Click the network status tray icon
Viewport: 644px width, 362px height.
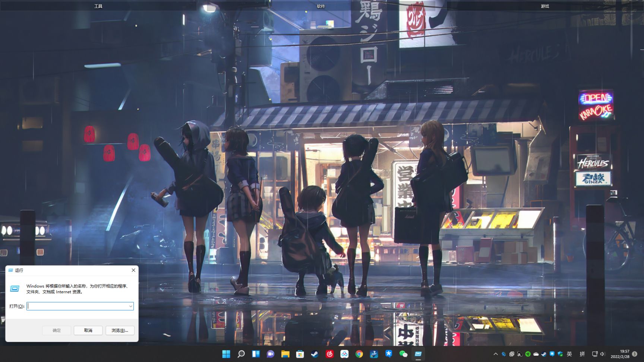click(595, 354)
